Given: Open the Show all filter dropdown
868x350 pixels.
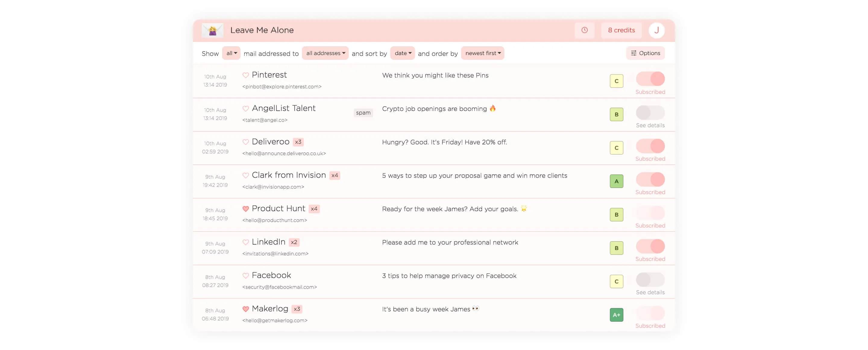Looking at the screenshot, I should coord(231,53).
